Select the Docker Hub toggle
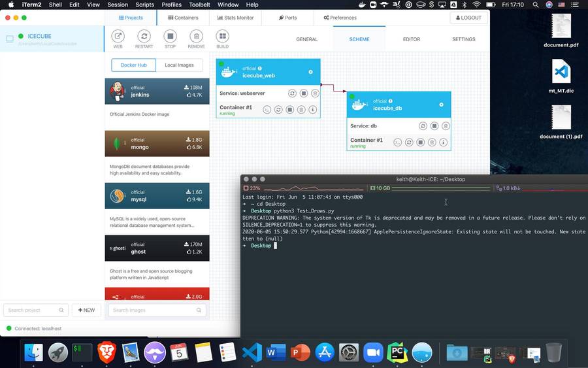 coord(134,65)
